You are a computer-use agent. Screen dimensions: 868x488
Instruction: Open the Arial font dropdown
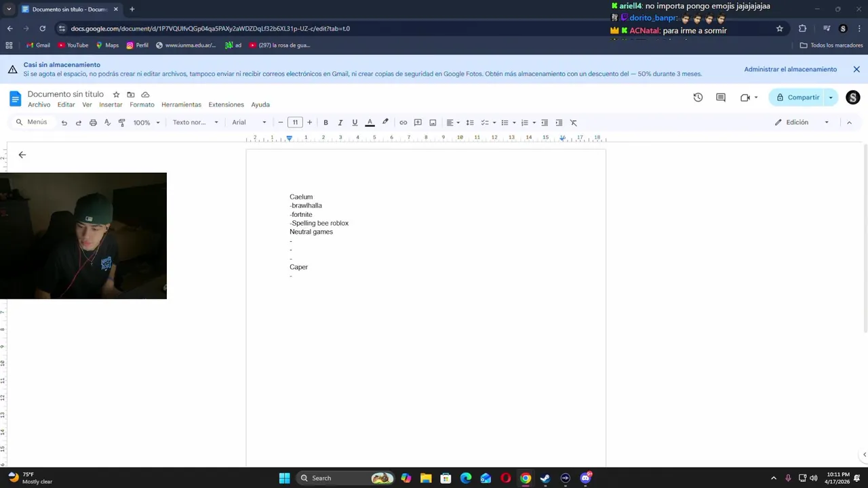pos(249,123)
